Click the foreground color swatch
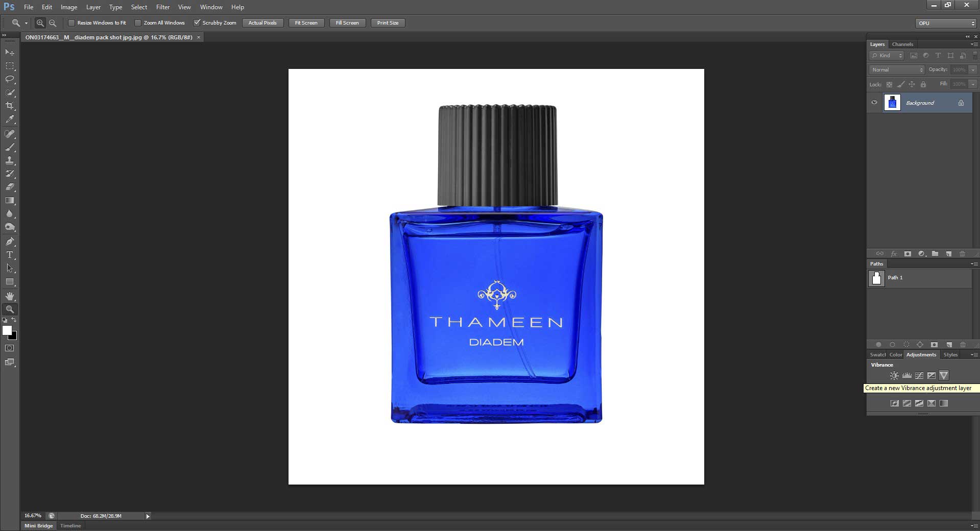The image size is (980, 531). point(7,331)
